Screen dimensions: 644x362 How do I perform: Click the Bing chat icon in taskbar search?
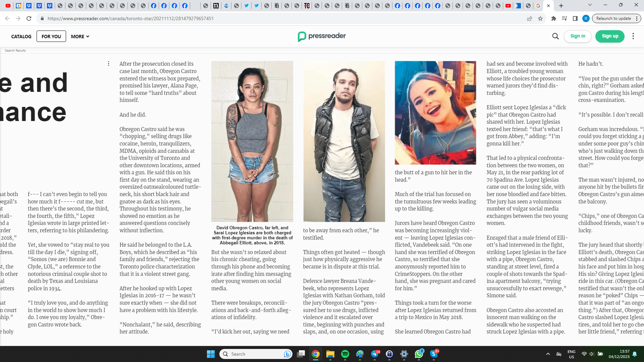(287, 354)
